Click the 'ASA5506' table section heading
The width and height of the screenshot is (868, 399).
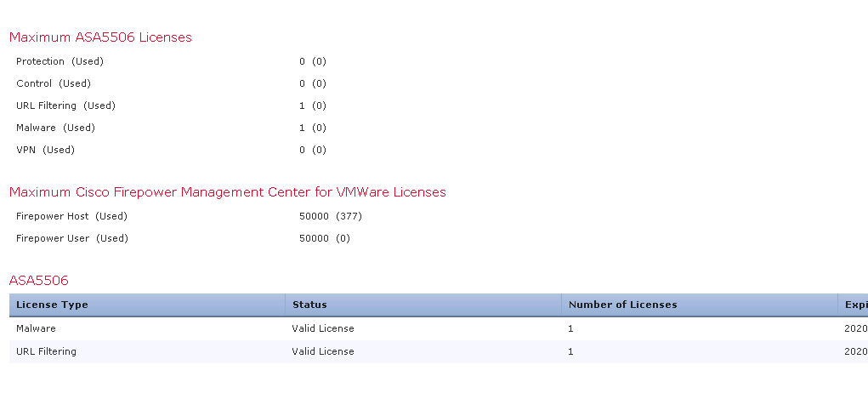coord(39,281)
